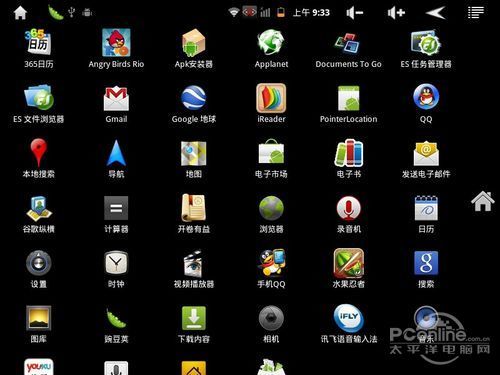Open the 图库 gallery app
Image resolution: width=500 pixels, height=375 pixels.
(x=39, y=318)
